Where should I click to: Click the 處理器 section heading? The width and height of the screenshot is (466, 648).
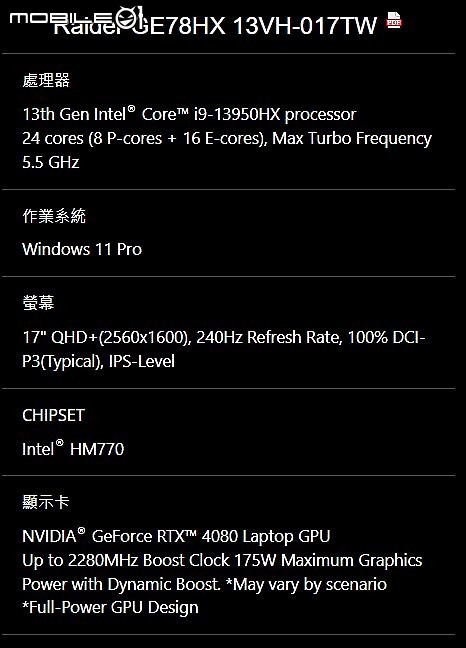coord(46,80)
